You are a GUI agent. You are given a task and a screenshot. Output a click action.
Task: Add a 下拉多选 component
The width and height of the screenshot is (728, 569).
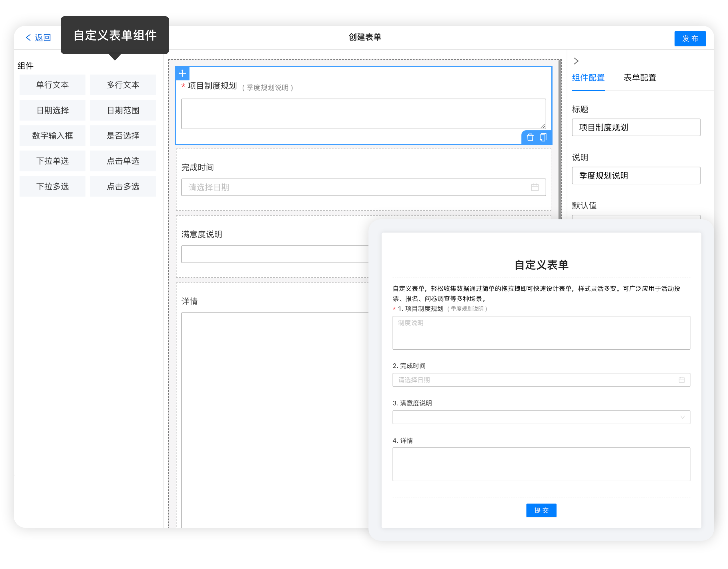[x=52, y=186]
